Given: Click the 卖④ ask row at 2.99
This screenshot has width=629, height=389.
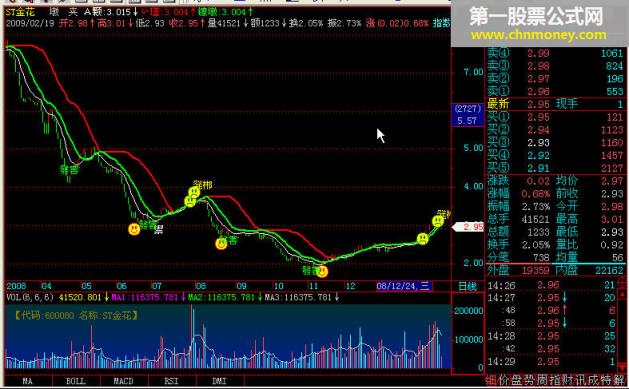Looking at the screenshot, I should [556, 53].
